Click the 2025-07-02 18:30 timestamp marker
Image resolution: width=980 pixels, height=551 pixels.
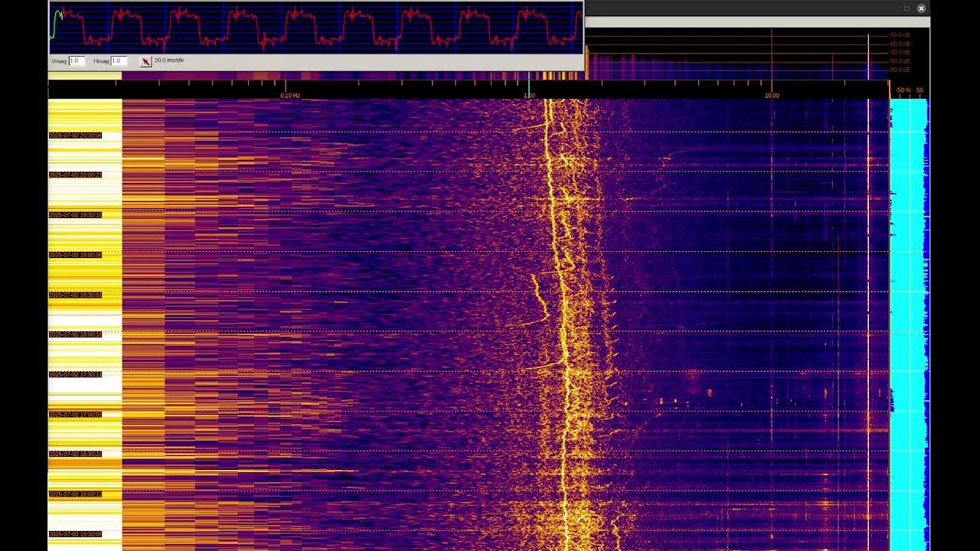point(75,295)
